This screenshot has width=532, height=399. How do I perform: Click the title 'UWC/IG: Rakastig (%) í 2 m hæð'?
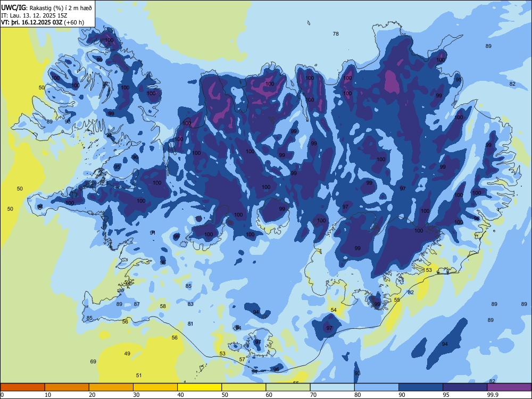pos(46,8)
